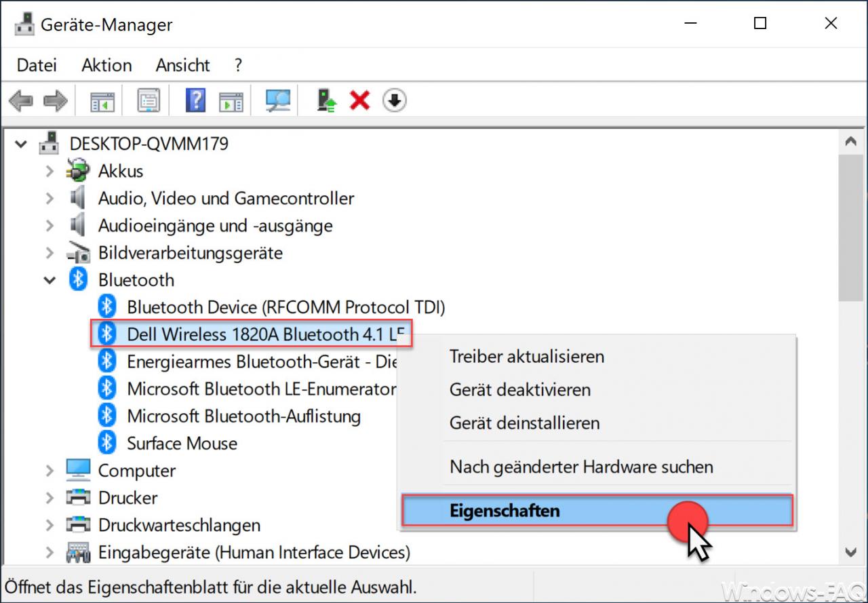Image resolution: width=868 pixels, height=603 pixels.
Task: Expand the Druckwarteschlangen category
Action: 50,525
